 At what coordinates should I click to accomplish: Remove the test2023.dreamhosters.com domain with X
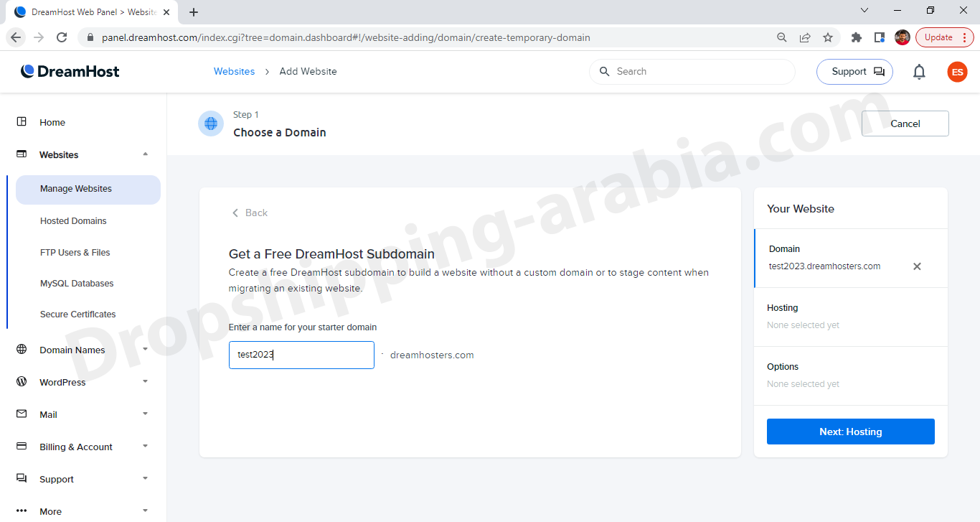click(917, 266)
